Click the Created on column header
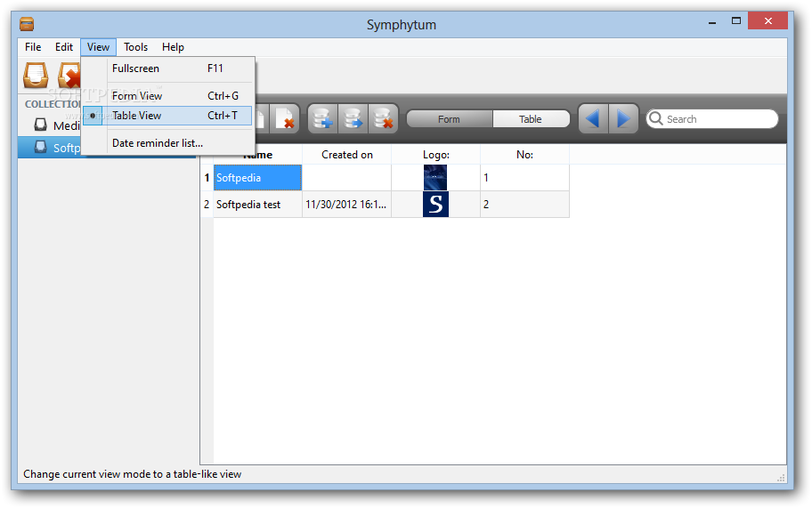The image size is (812, 508). [347, 155]
